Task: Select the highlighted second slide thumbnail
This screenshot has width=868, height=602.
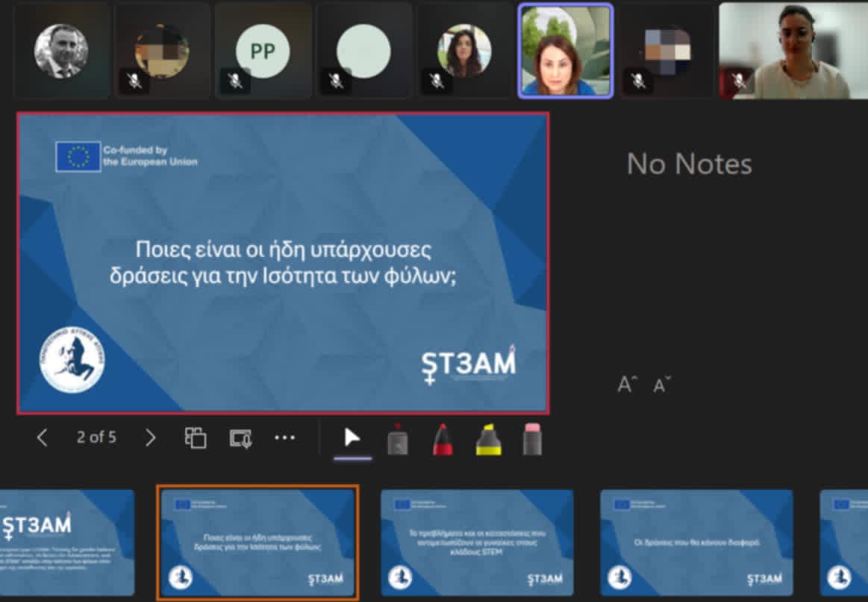Action: pyautogui.click(x=257, y=543)
